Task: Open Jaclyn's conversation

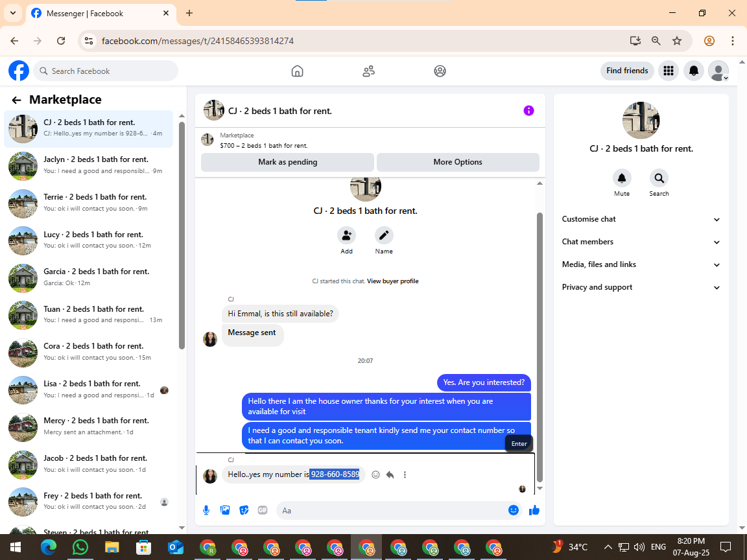Action: [x=89, y=166]
